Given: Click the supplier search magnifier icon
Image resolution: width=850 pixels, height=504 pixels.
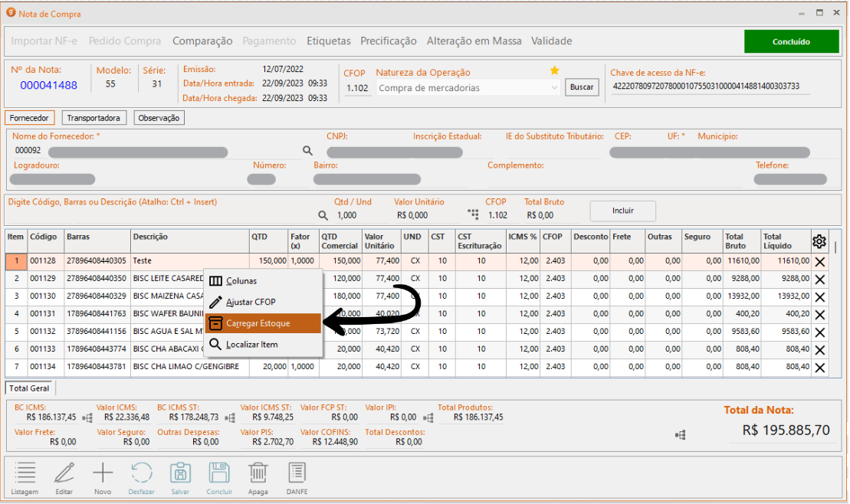Looking at the screenshot, I should pyautogui.click(x=307, y=151).
